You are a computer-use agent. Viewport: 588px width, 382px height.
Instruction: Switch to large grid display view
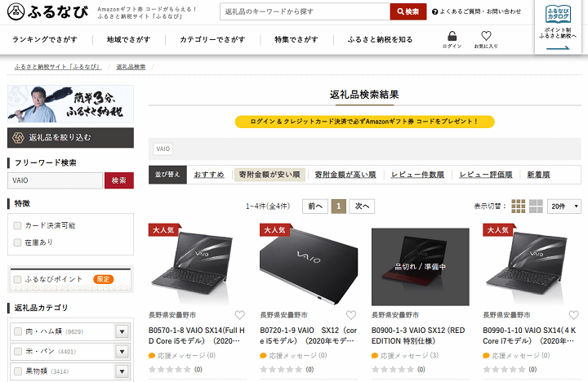pyautogui.click(x=536, y=207)
